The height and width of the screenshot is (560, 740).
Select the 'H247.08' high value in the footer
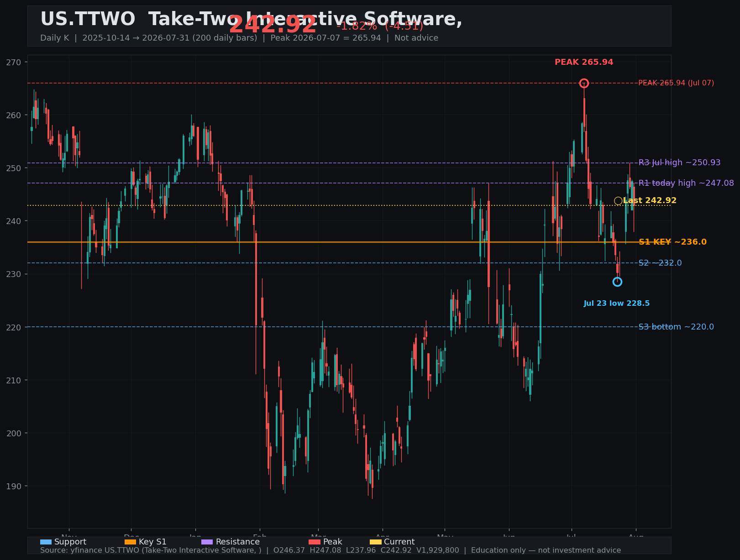coord(325,550)
